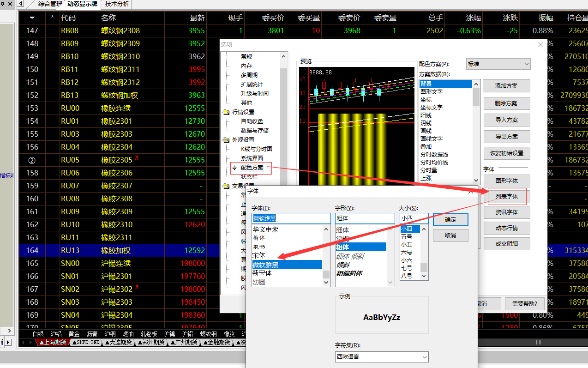Click scroll-down arrow of font name list
This screenshot has height=368, width=588.
pyautogui.click(x=326, y=282)
